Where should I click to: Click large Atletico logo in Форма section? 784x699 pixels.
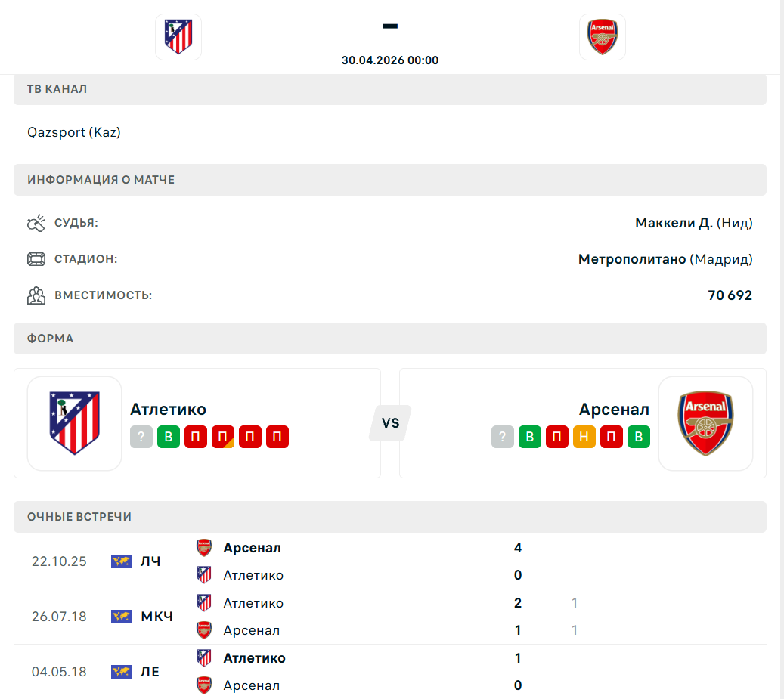coord(74,423)
